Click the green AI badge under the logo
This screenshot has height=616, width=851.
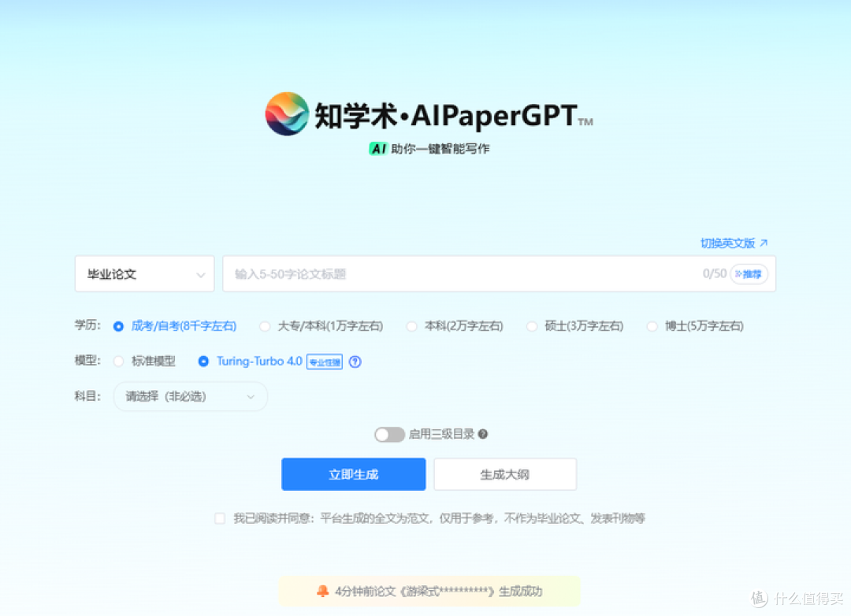(378, 149)
